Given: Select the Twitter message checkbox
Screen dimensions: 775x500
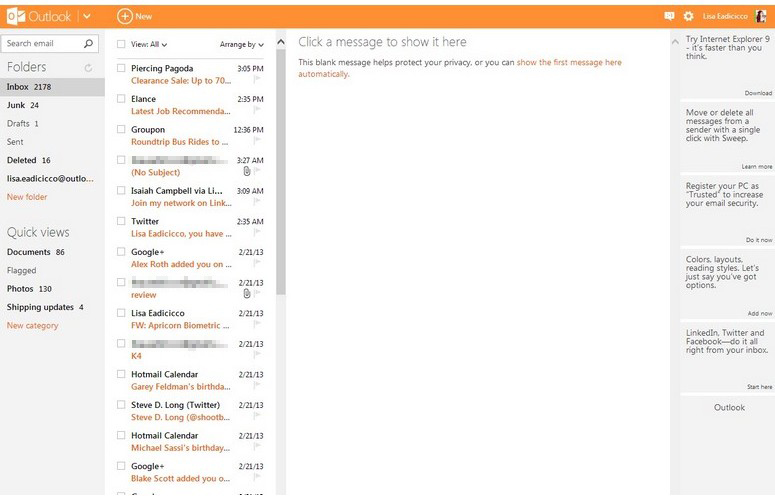Looking at the screenshot, I should 121,221.
